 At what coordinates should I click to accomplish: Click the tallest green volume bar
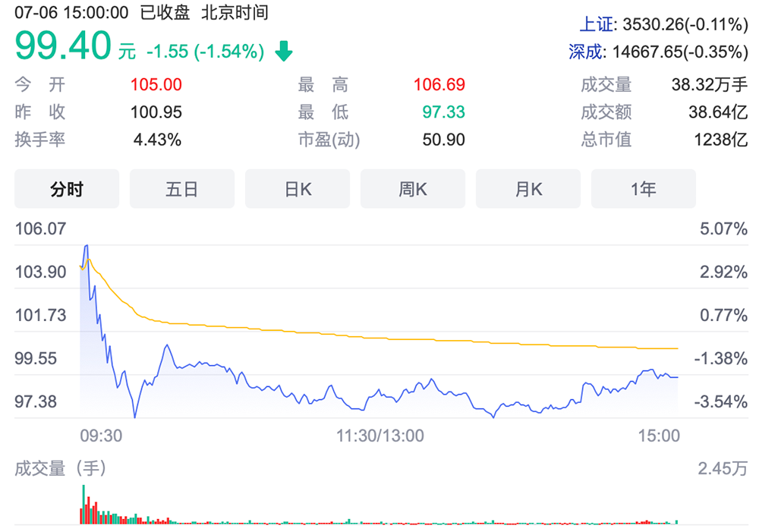tap(83, 503)
